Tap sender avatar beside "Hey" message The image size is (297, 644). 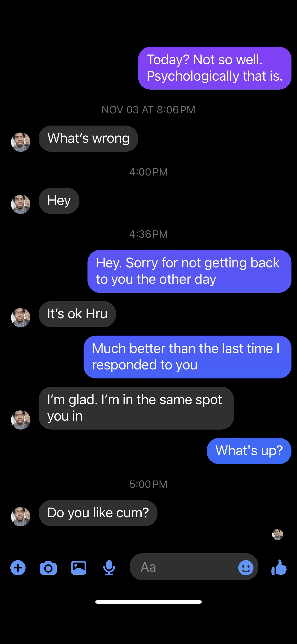(21, 204)
